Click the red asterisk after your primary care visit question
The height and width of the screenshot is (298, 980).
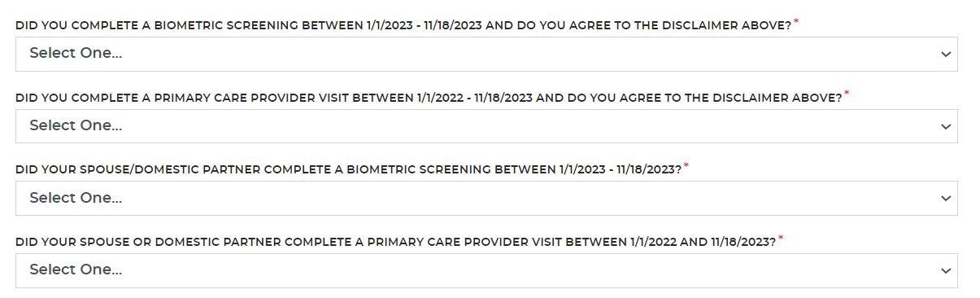tap(847, 94)
